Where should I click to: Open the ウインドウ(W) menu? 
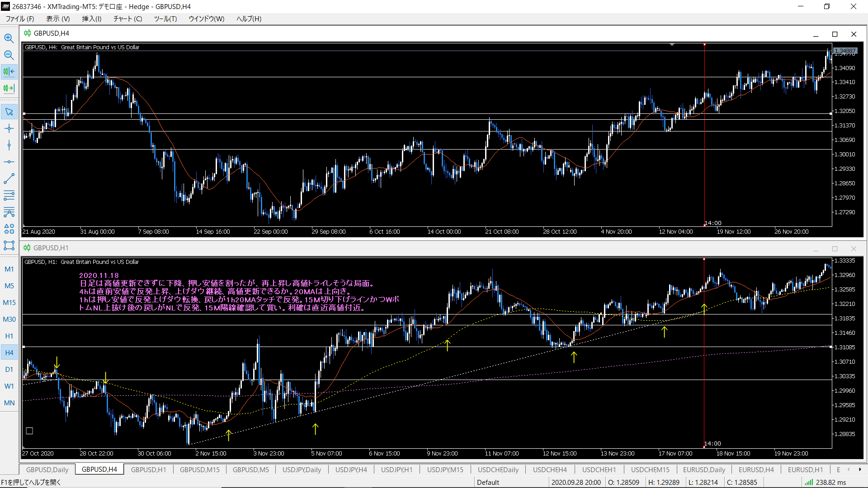(x=207, y=19)
